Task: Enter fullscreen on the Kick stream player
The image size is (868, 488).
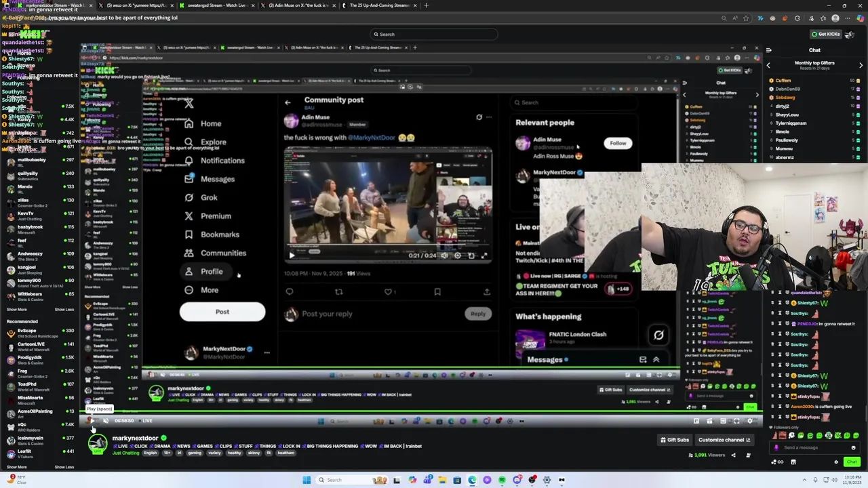Action: pos(736,421)
